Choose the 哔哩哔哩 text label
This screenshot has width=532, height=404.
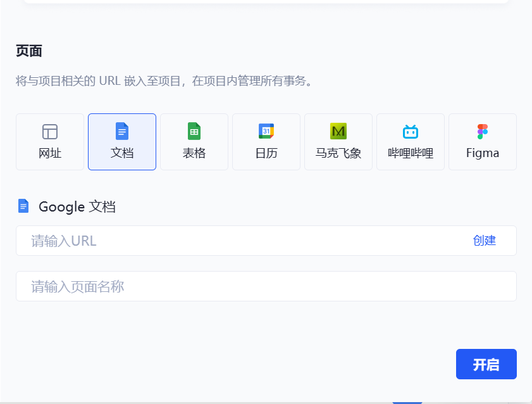(411, 153)
